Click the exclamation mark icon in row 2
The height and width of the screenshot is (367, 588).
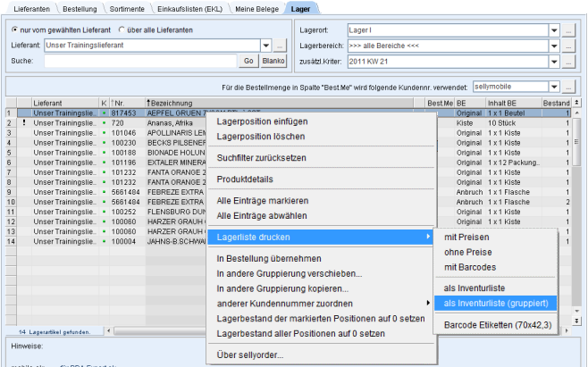(22, 122)
